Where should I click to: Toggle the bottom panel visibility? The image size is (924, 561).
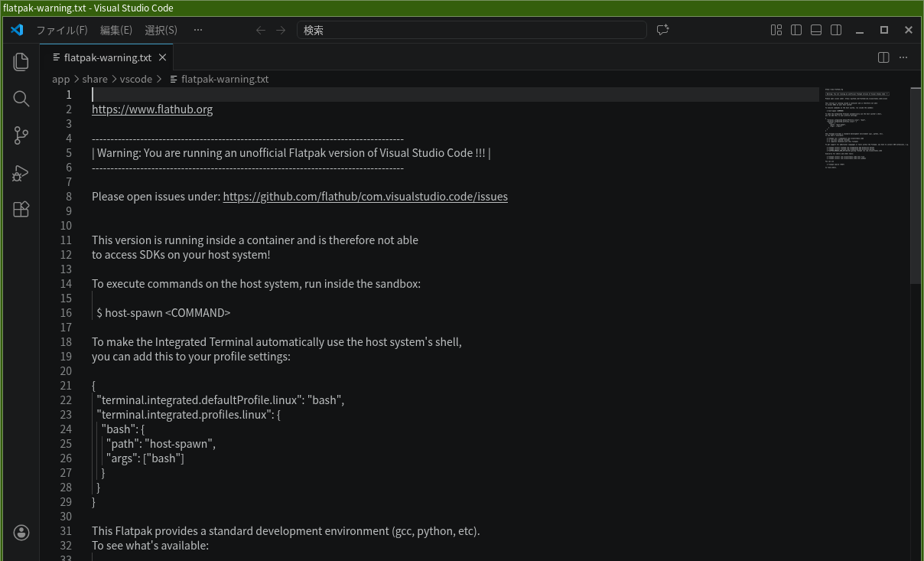816,30
